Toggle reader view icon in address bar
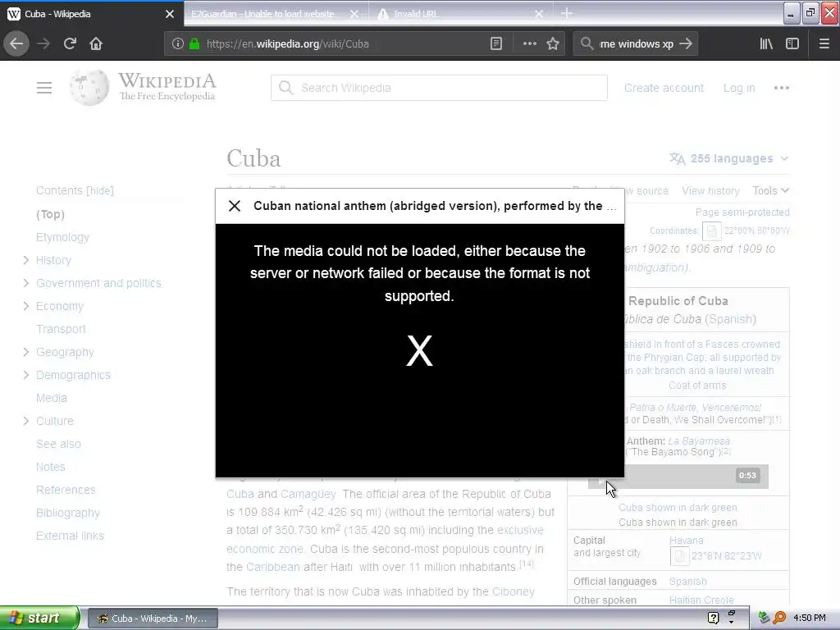This screenshot has width=840, height=630. pos(496,44)
